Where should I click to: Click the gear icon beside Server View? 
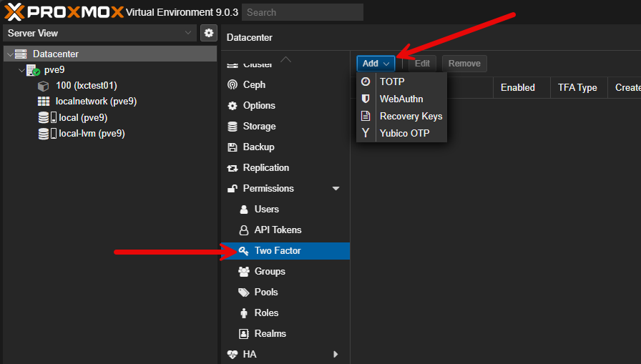click(x=208, y=33)
